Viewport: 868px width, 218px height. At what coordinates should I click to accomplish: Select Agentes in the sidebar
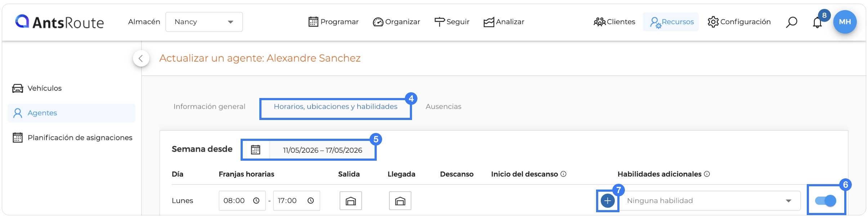point(71,113)
